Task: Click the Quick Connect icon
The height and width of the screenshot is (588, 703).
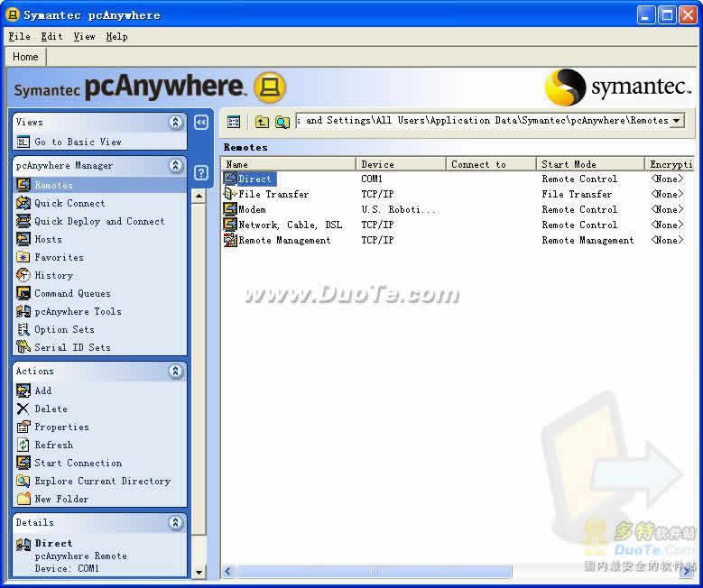Action: pyautogui.click(x=23, y=203)
